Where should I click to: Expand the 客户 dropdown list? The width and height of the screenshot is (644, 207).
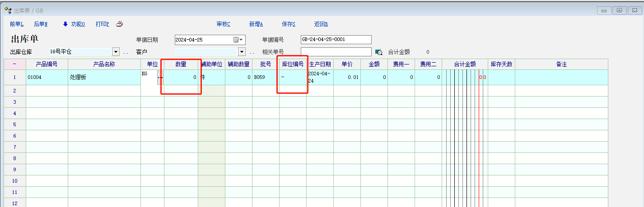coord(242,52)
